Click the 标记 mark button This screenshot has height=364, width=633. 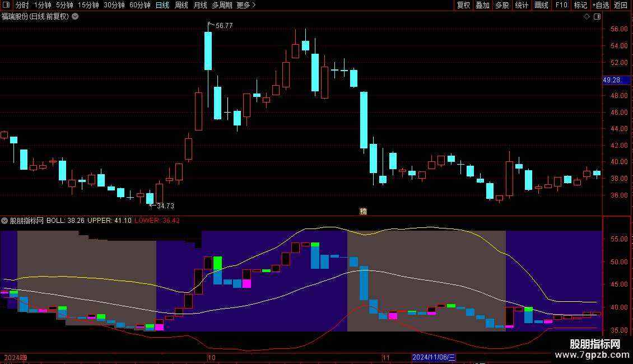click(x=580, y=5)
